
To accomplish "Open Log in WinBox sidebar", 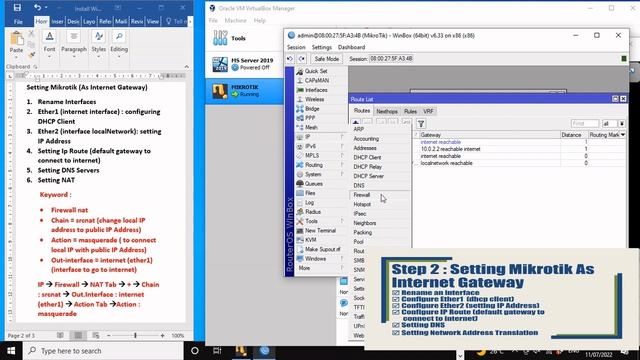I will click(x=309, y=202).
